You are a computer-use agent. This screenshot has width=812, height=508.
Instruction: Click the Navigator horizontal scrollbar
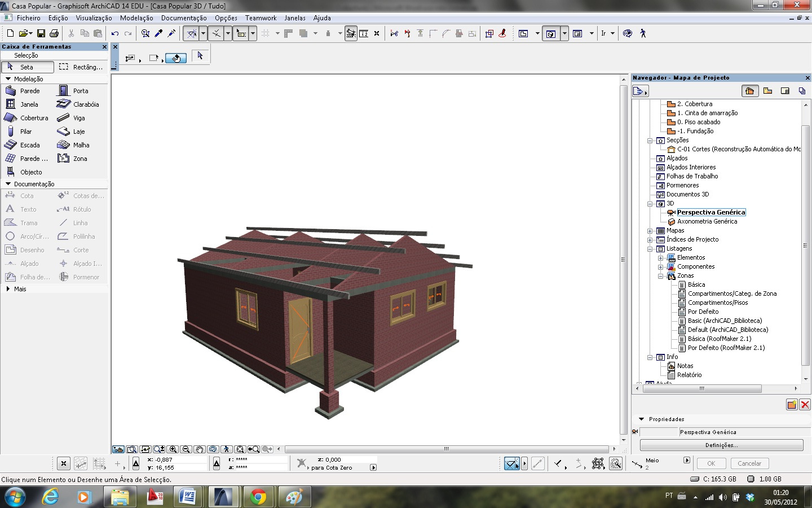[701, 388]
